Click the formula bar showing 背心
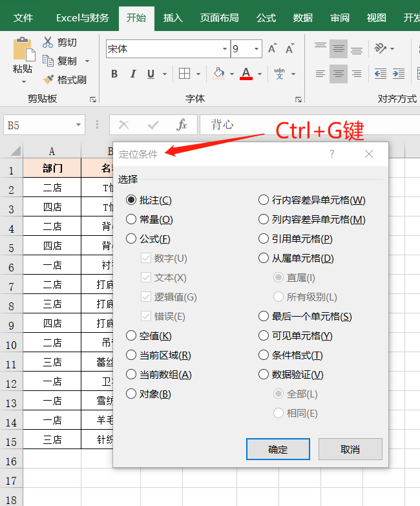This screenshot has height=506, width=420. [x=310, y=125]
